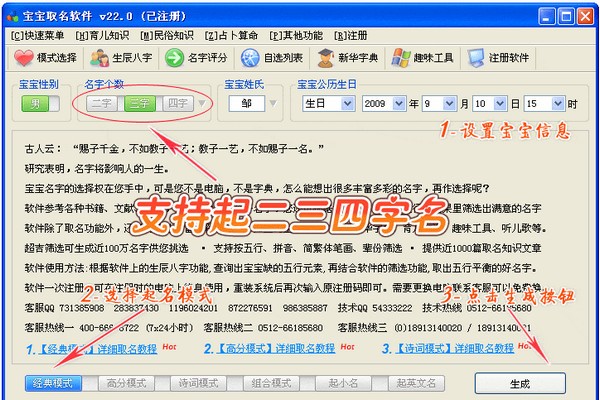Open the [Z]占卜算命 menu
Viewport: 600px width, 400px height.
tap(231, 36)
